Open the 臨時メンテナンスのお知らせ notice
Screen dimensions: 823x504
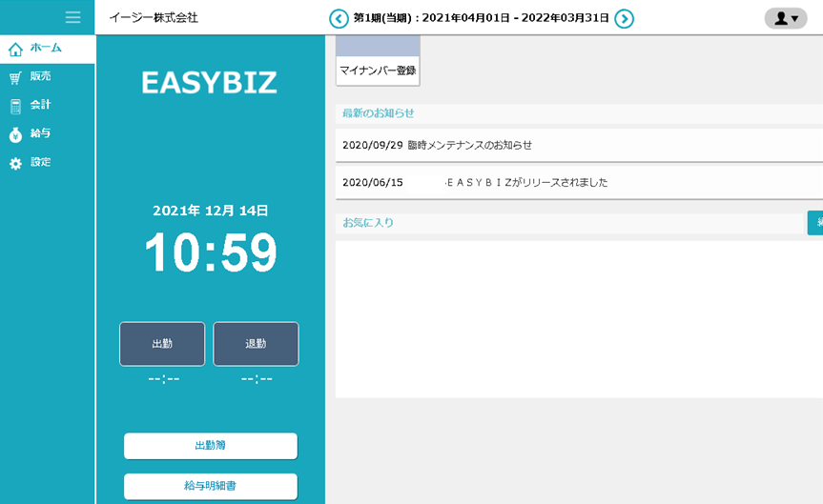[x=469, y=146]
